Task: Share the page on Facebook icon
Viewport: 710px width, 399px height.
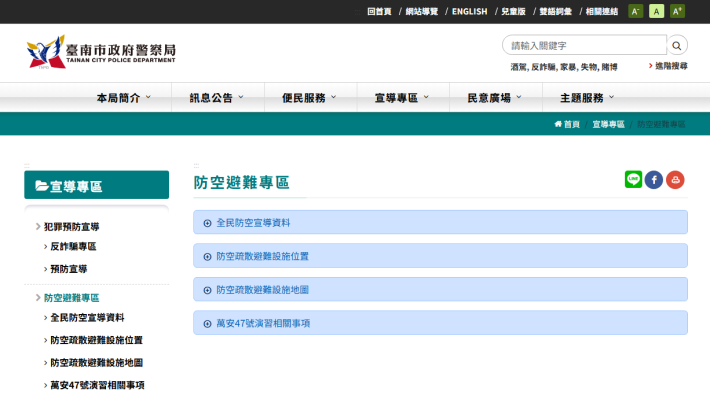Action: (654, 180)
